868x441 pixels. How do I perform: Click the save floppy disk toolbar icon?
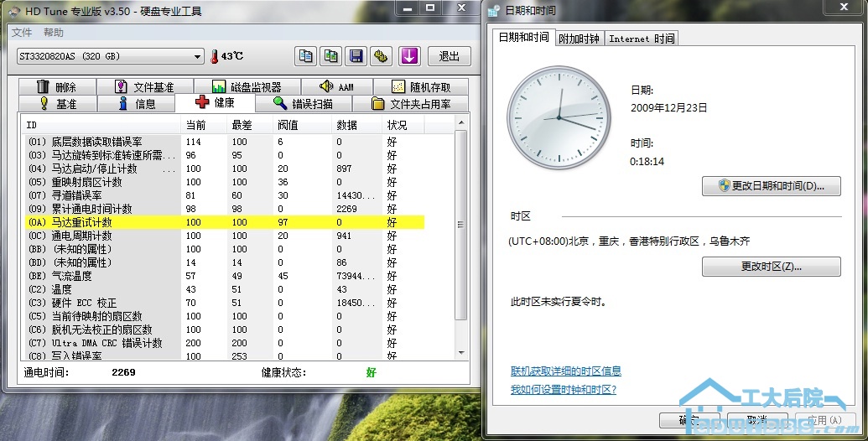356,56
